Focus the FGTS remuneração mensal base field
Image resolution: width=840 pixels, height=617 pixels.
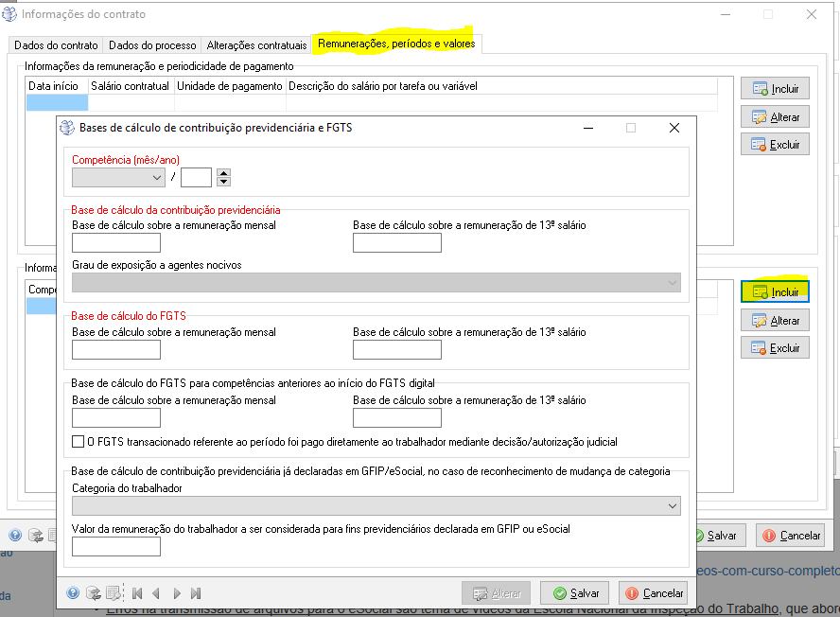(x=116, y=350)
